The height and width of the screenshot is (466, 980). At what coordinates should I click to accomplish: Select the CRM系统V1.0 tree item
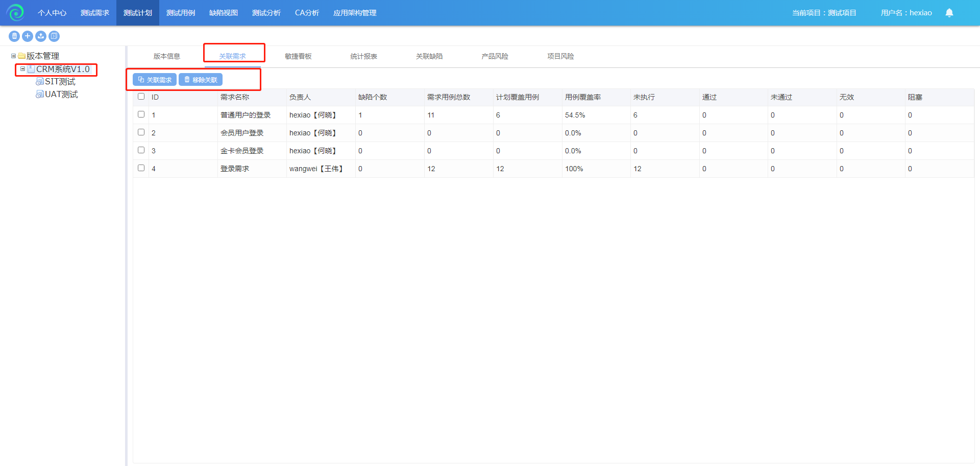[63, 69]
